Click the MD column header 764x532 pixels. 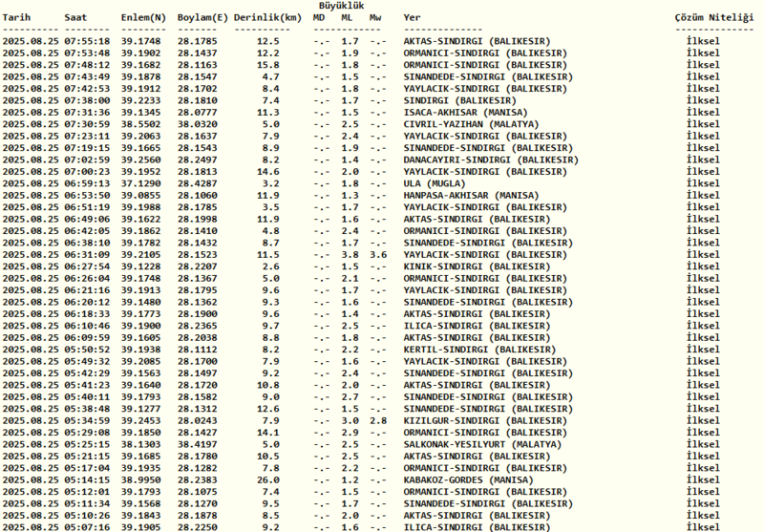point(319,17)
